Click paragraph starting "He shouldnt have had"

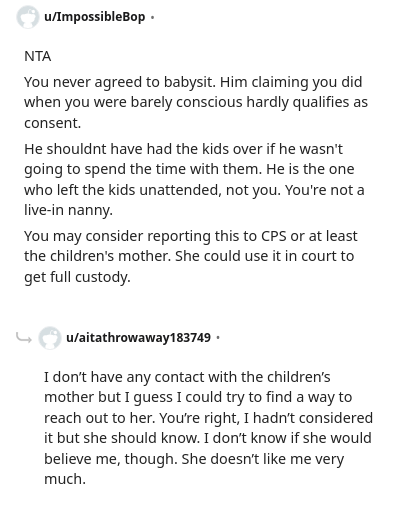(x=194, y=179)
